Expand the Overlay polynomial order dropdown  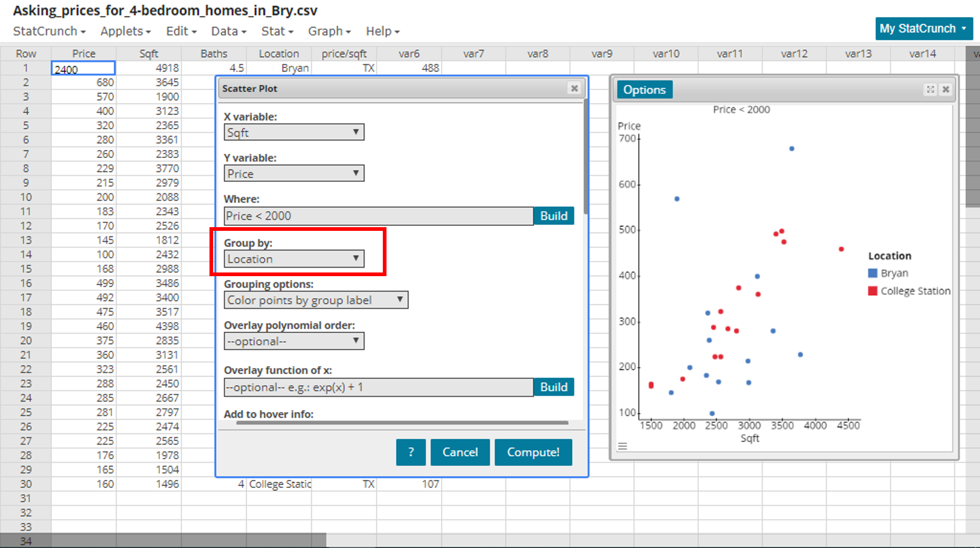(x=294, y=342)
